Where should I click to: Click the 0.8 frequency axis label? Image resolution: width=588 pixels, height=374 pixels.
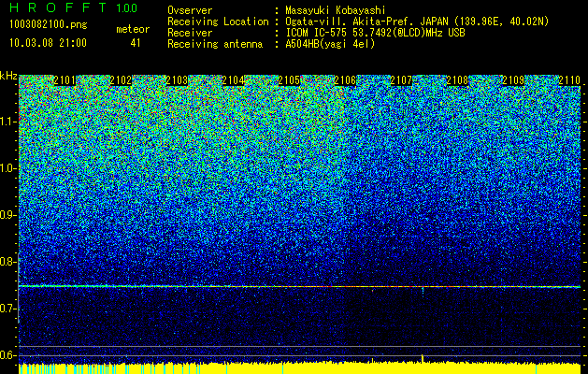[x=7, y=262]
